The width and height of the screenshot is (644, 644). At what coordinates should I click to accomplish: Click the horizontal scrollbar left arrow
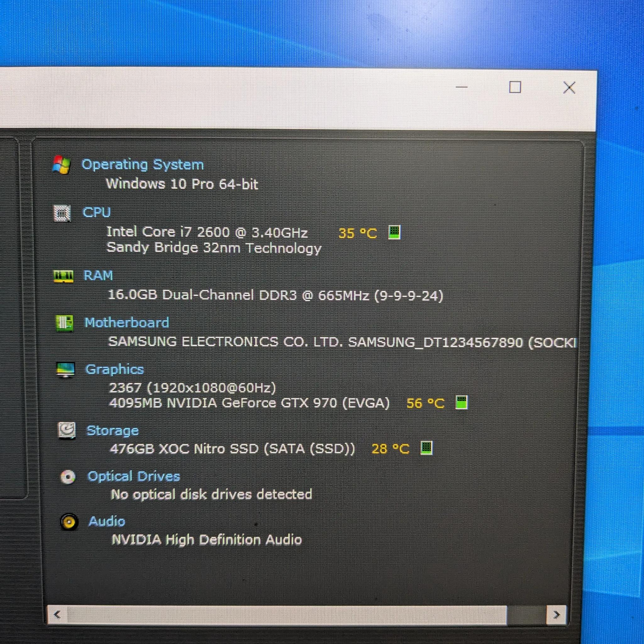[57, 614]
